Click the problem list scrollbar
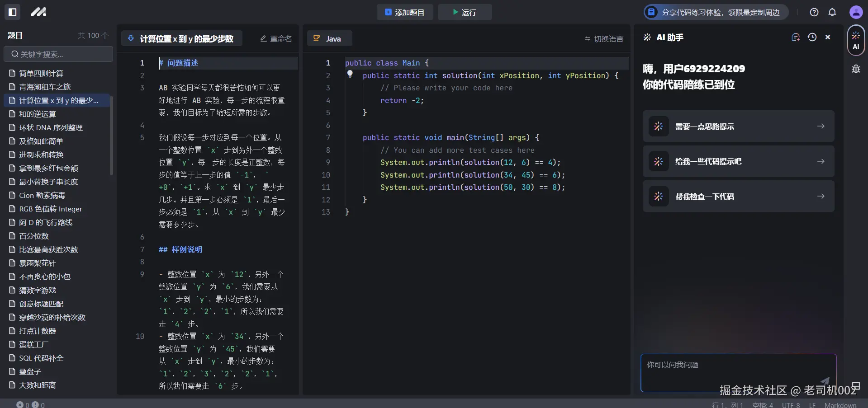Viewport: 868px width, 408px height. tap(111, 136)
